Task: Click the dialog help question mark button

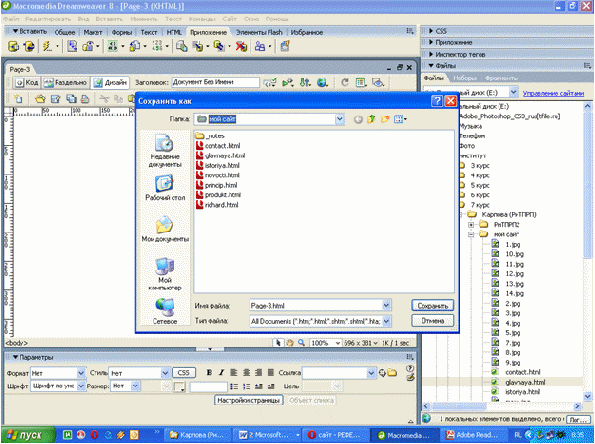Action: 437,101
